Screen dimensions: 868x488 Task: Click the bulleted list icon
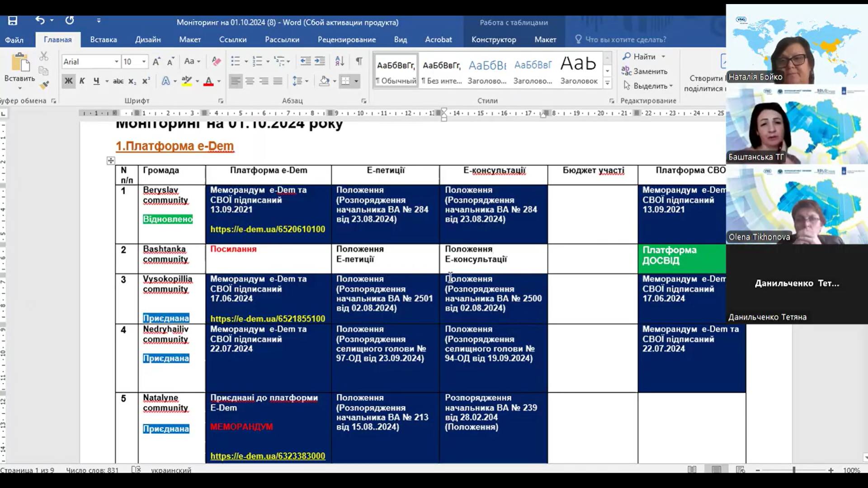236,61
